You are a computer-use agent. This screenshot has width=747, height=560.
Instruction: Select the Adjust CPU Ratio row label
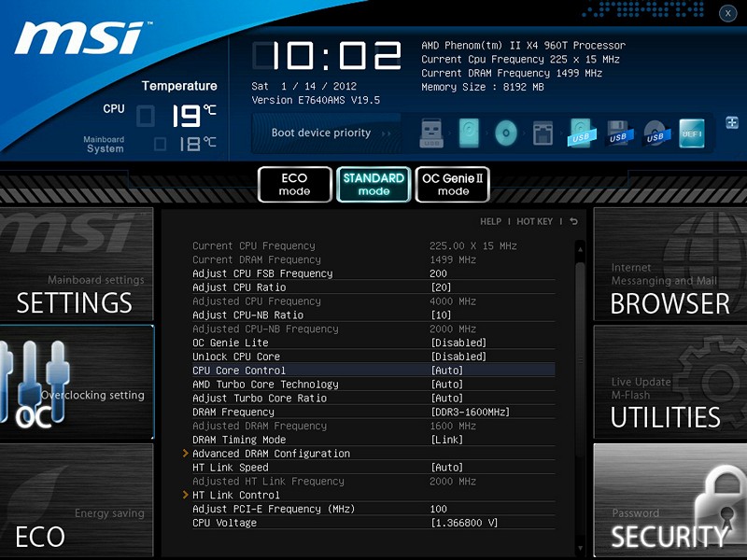pos(239,287)
